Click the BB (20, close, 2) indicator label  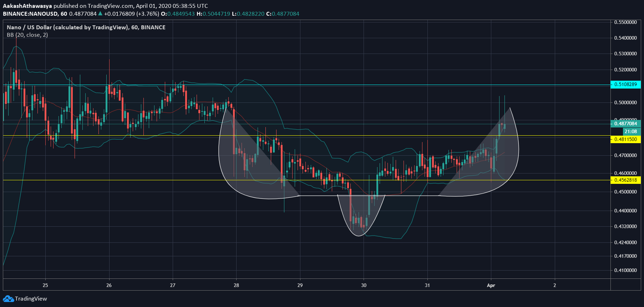27,35
